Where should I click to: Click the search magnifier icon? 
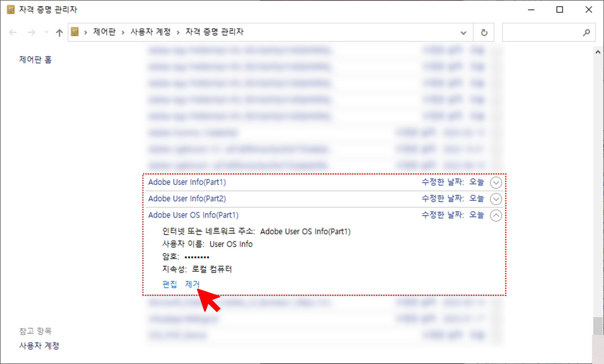(587, 32)
